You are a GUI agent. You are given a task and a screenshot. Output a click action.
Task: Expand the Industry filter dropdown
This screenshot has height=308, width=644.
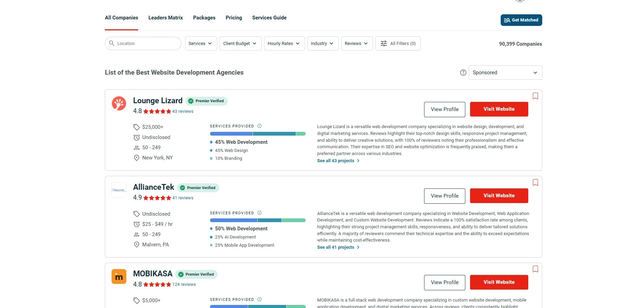click(x=323, y=44)
